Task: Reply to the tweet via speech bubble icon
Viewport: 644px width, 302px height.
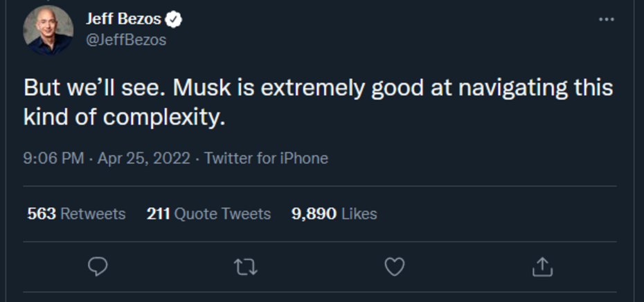Action: (100, 267)
